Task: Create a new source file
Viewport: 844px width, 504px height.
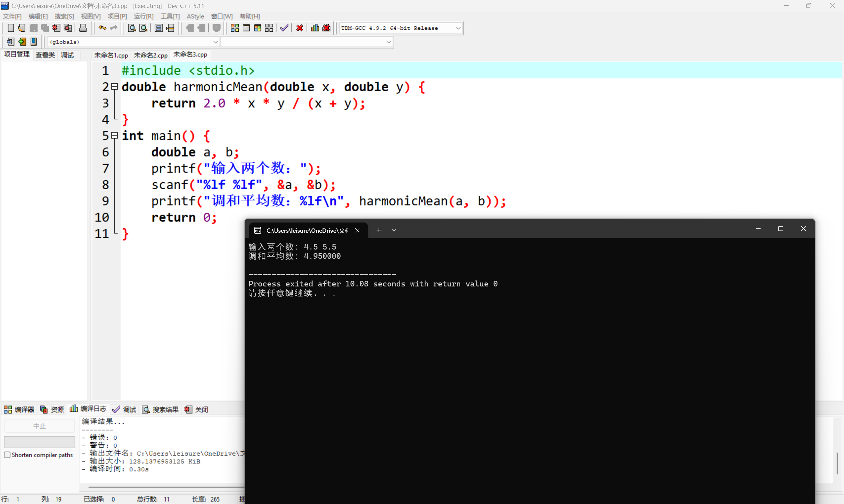Action: (x=11, y=28)
